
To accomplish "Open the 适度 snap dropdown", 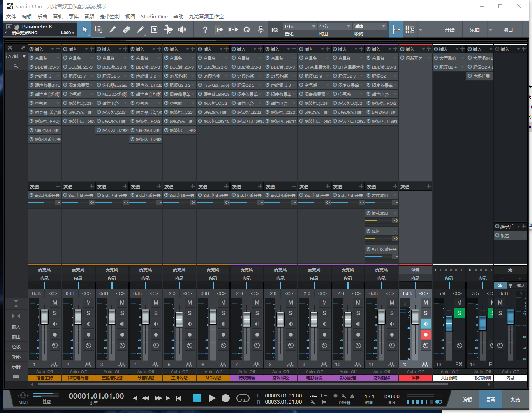I will point(370,26).
